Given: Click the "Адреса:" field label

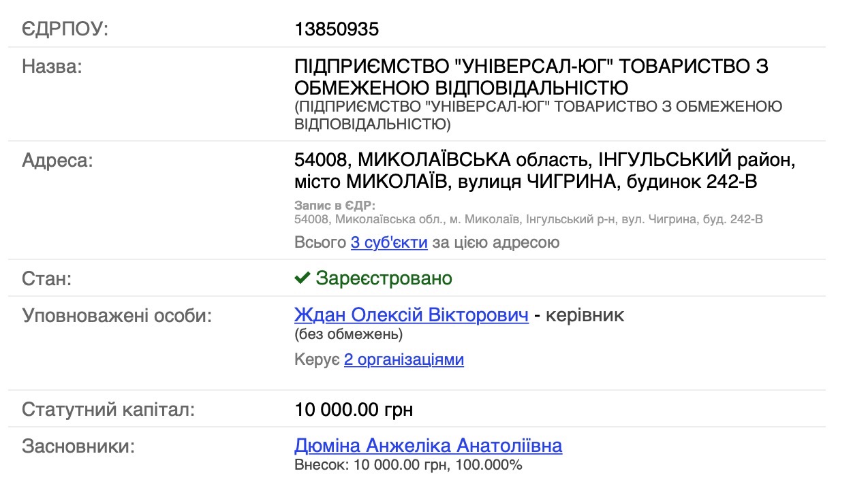Looking at the screenshot, I should click(x=57, y=161).
